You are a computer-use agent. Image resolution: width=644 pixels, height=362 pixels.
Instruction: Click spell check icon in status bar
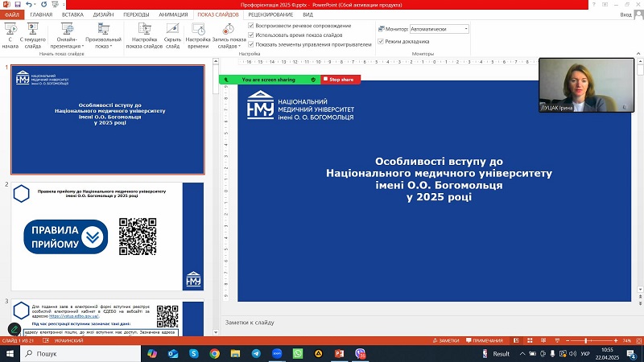[46, 340]
